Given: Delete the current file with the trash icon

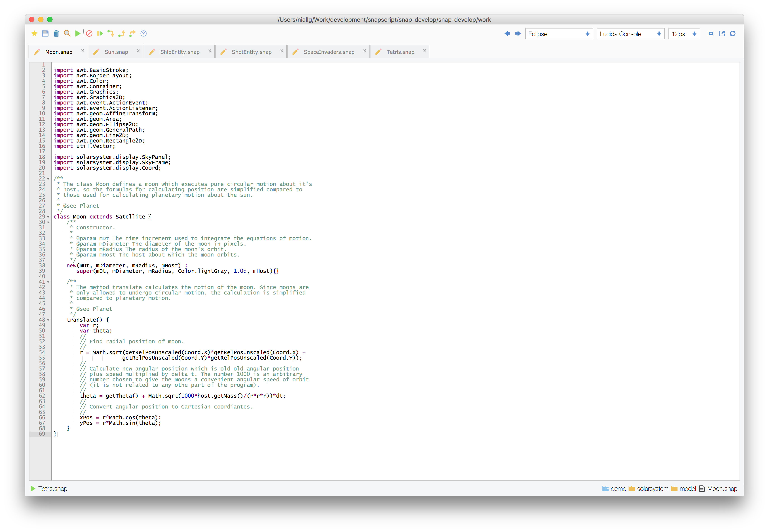Looking at the screenshot, I should [56, 33].
